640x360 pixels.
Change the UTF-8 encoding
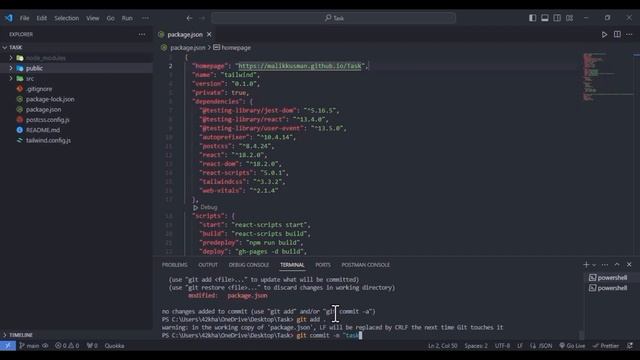coord(502,346)
